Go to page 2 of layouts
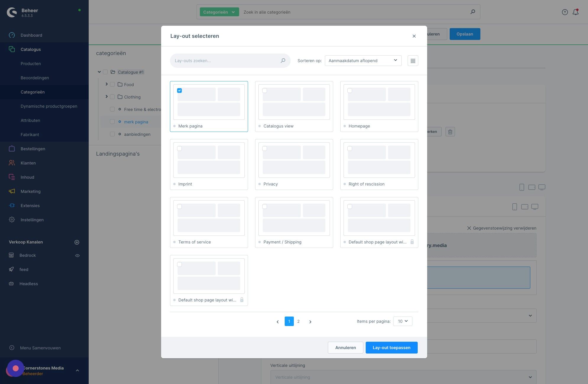 coord(298,321)
